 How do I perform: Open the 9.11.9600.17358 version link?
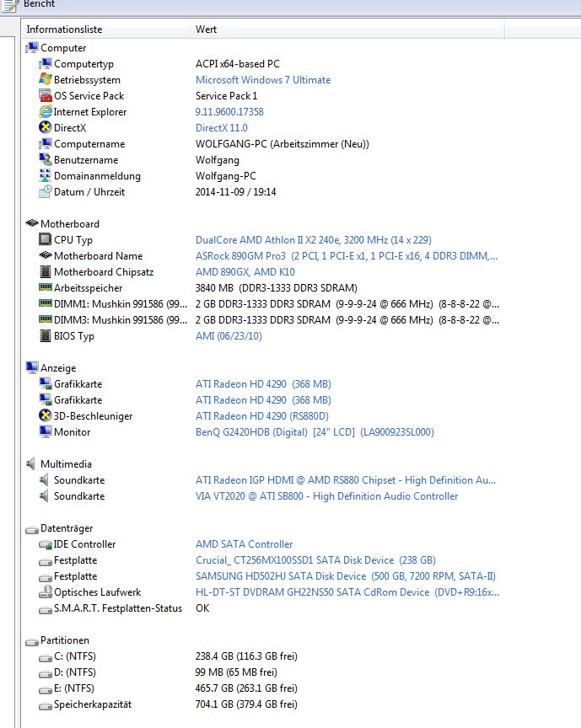[x=229, y=112]
